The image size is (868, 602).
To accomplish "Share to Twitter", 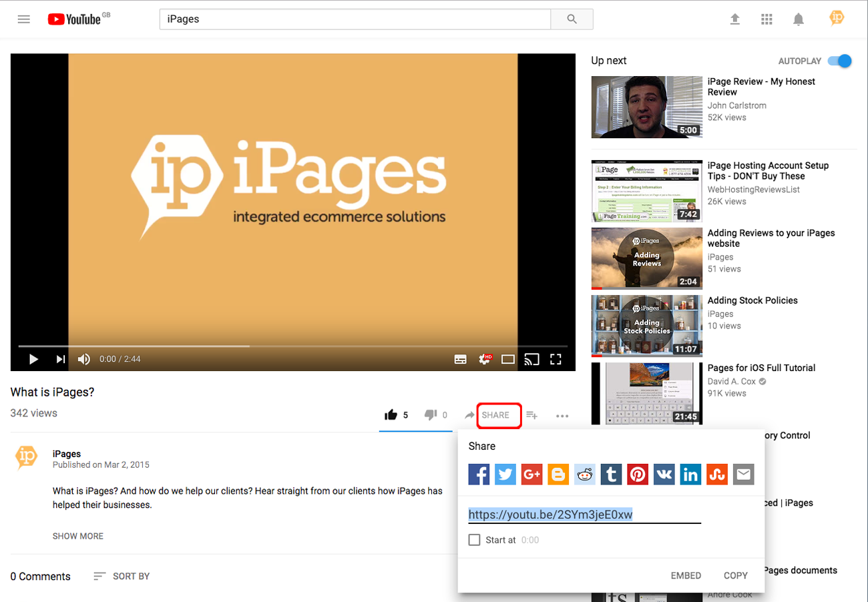I will (x=505, y=475).
